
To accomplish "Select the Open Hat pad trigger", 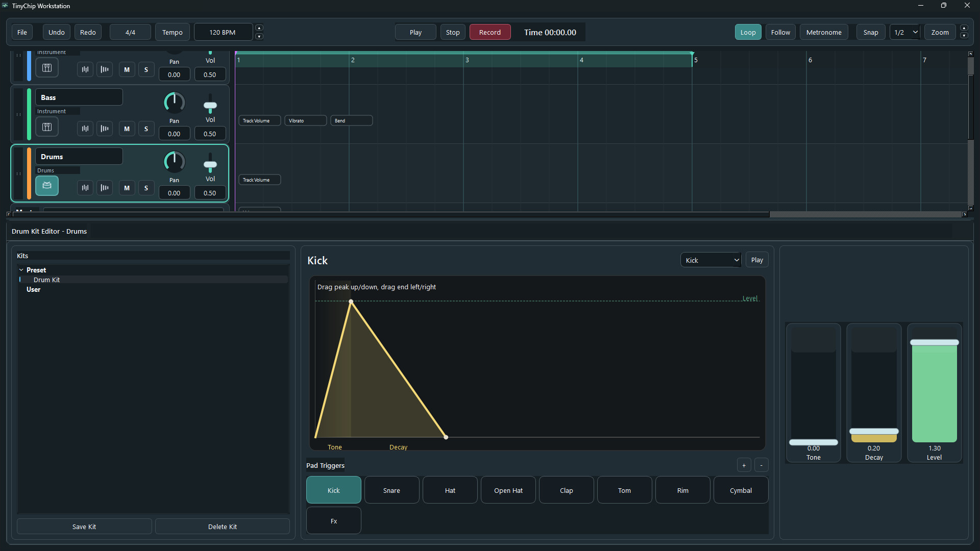I will (508, 490).
